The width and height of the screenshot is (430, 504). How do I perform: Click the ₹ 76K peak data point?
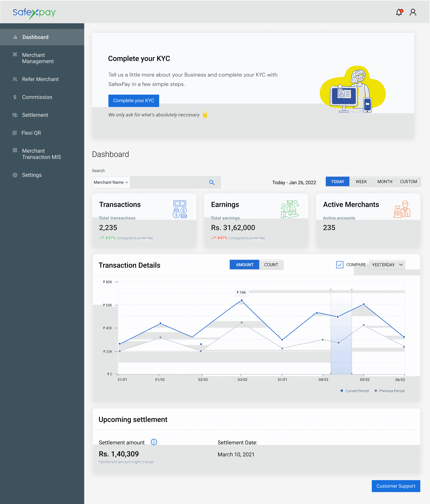tap(242, 300)
